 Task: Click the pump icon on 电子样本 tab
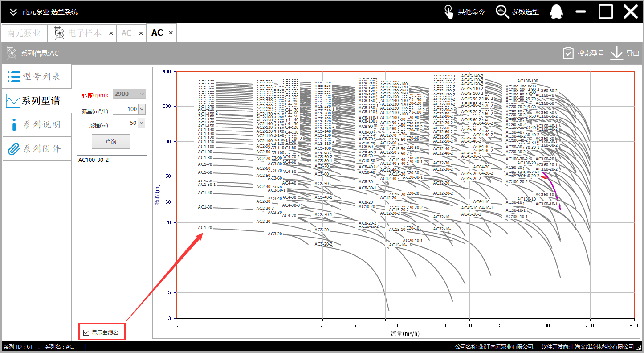[x=59, y=33]
